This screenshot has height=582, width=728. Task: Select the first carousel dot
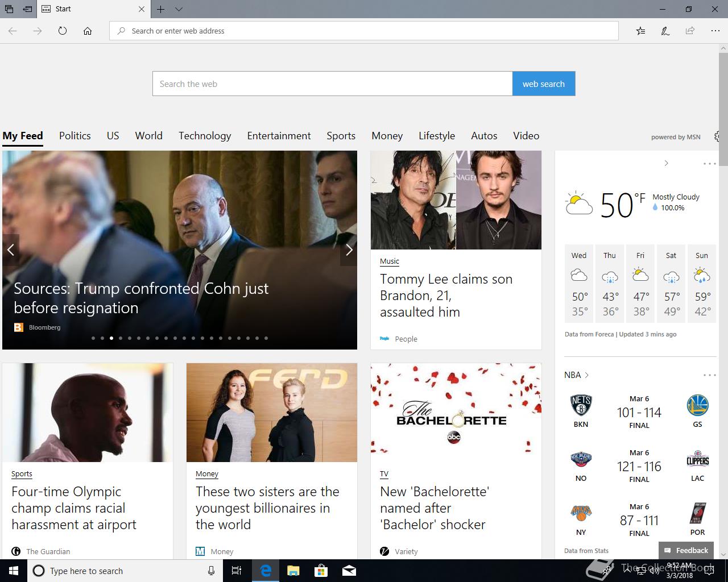pyautogui.click(x=93, y=338)
